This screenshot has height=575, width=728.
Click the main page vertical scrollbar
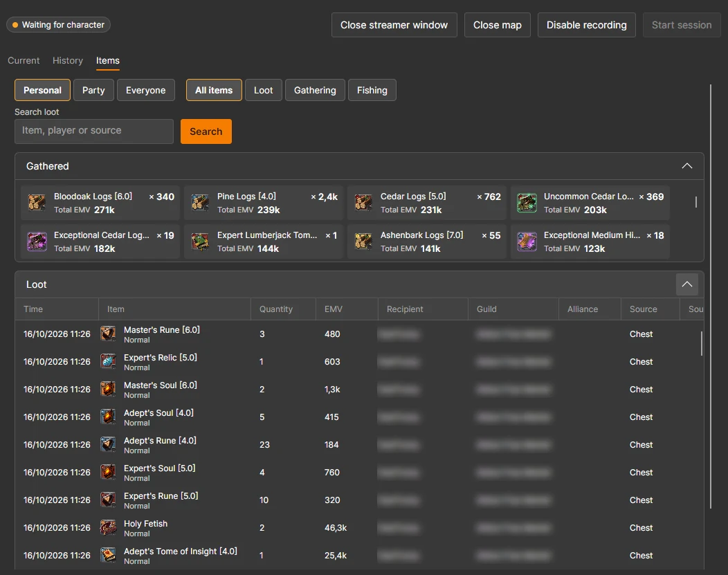(x=711, y=296)
